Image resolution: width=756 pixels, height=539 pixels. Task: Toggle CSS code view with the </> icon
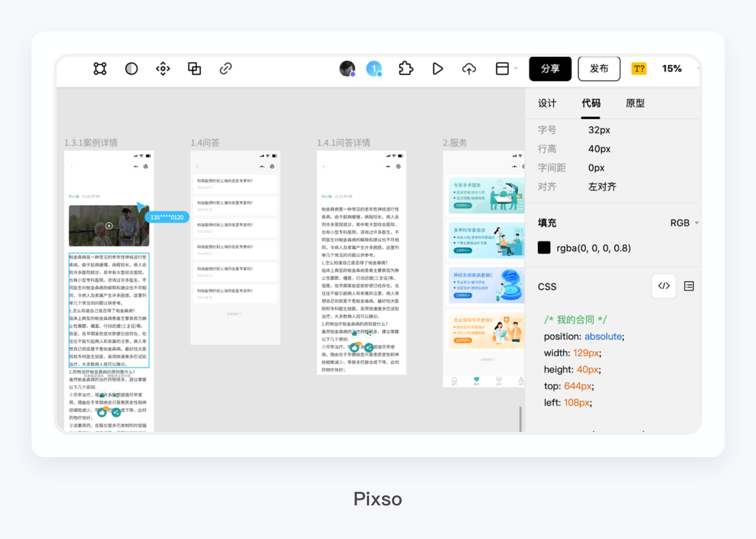tap(664, 286)
